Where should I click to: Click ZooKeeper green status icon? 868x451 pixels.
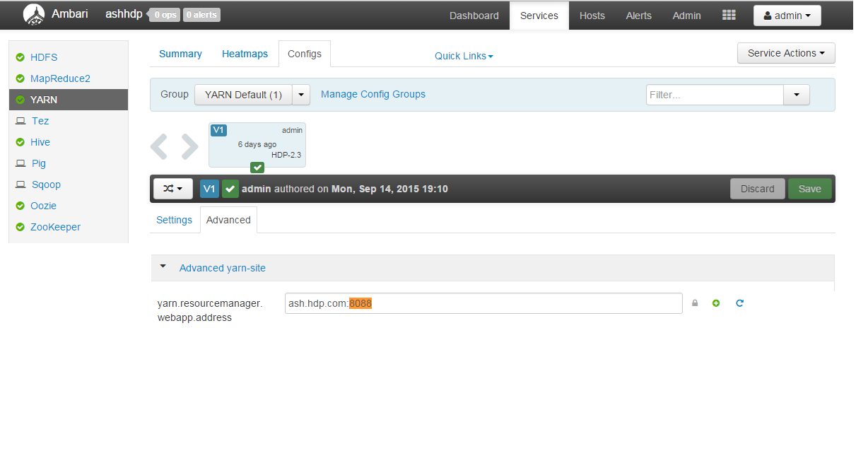(x=20, y=227)
